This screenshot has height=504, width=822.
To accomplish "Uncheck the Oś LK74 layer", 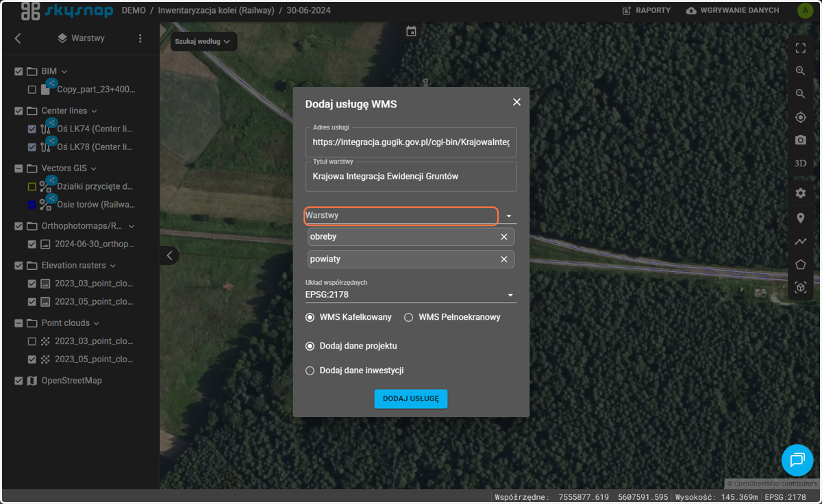I will point(32,129).
